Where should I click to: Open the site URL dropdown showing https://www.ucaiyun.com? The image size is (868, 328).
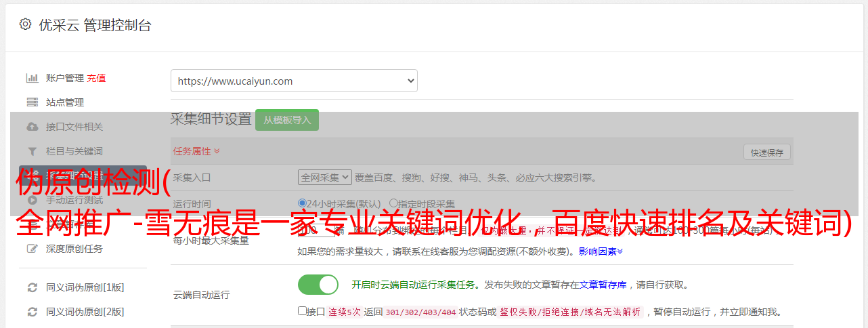294,81
